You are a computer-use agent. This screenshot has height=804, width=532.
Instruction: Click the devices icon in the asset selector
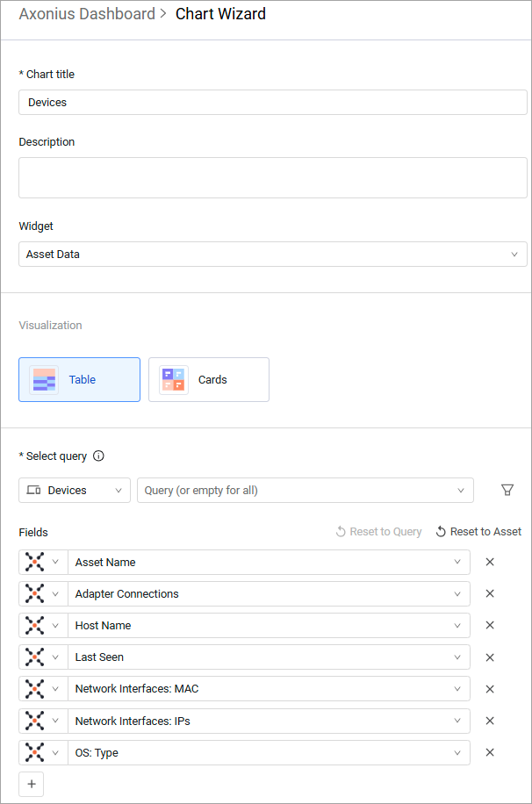coord(34,490)
